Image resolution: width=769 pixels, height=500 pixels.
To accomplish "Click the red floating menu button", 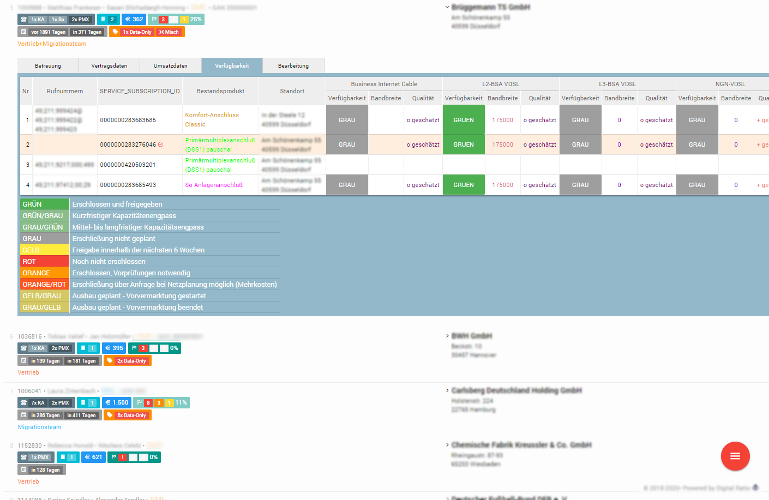I will coord(735,456).
